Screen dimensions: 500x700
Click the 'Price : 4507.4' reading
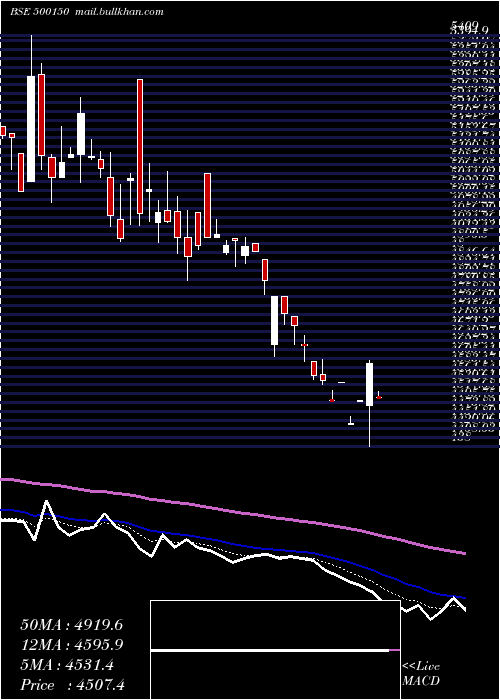coord(72,685)
